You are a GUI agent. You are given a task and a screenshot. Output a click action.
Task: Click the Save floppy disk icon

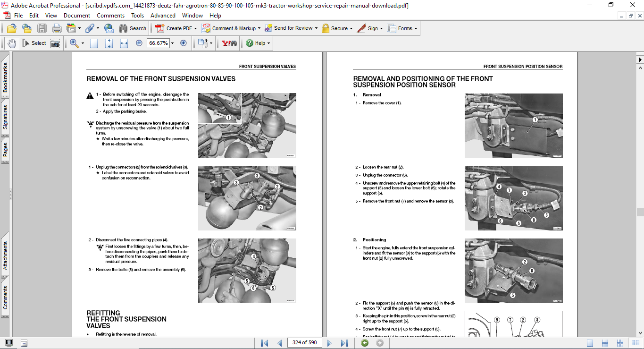42,28
